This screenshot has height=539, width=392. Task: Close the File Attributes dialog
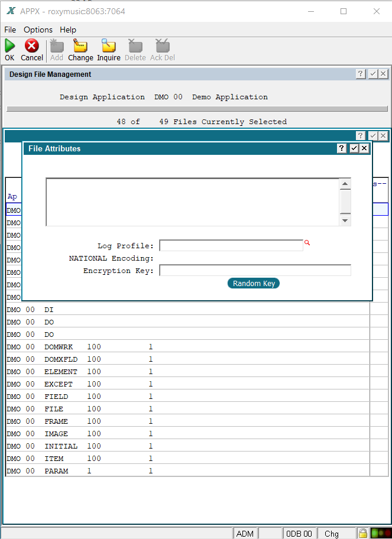tap(364, 148)
